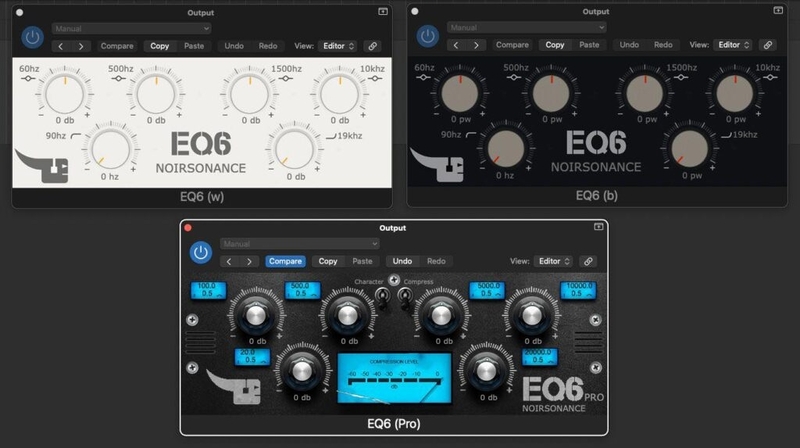This screenshot has height=448, width=800.
Task: Click the Noirsonance bull logo in EQ6 (w)
Action: 41,166
